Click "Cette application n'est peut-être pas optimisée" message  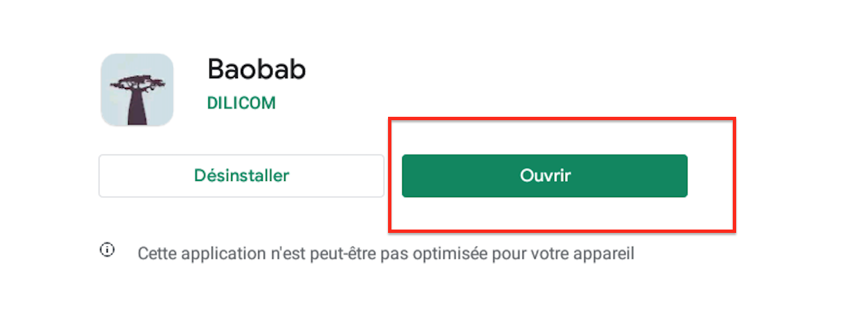click(385, 255)
